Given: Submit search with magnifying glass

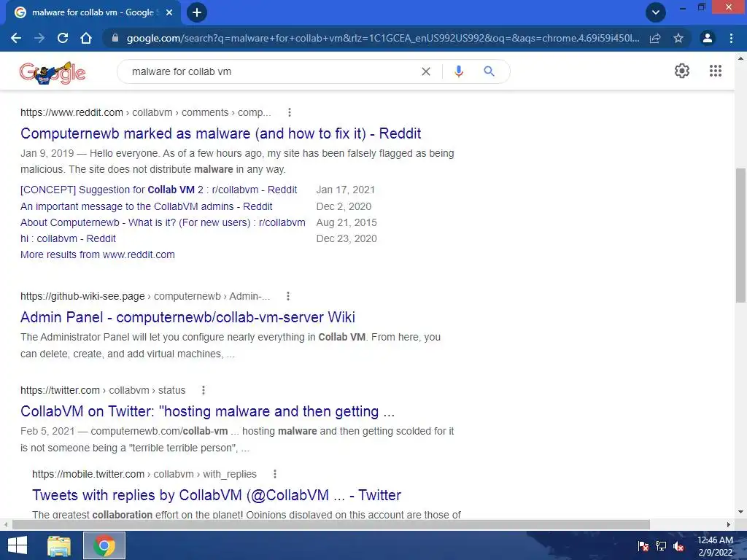Looking at the screenshot, I should pyautogui.click(x=489, y=71).
